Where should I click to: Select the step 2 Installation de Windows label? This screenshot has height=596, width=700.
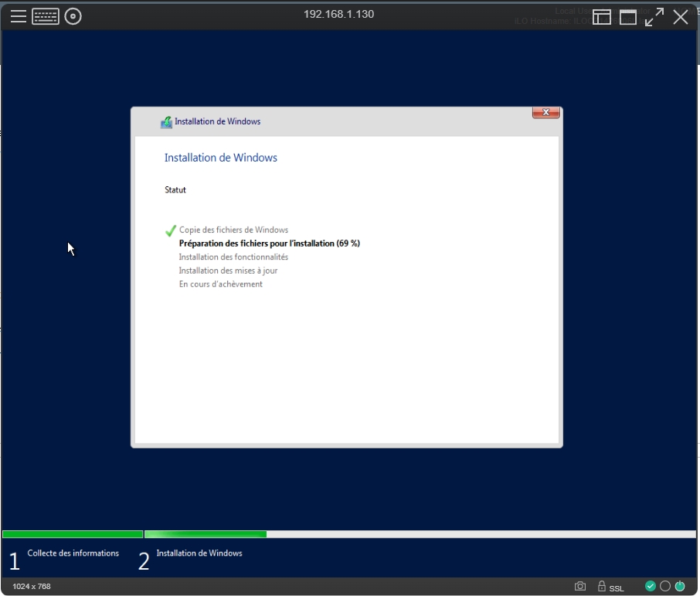tap(199, 553)
